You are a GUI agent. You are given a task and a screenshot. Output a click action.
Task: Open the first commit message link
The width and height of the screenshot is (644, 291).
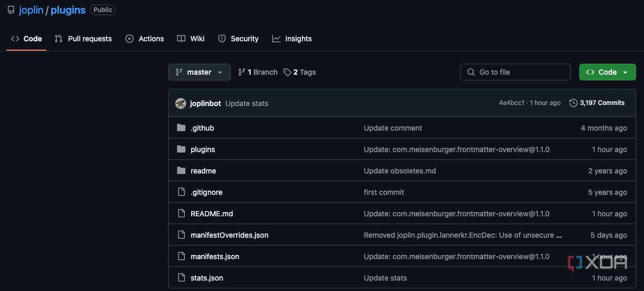tap(384, 192)
